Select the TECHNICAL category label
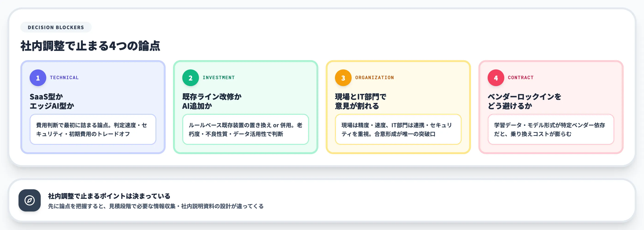The image size is (644, 230). coord(64,78)
